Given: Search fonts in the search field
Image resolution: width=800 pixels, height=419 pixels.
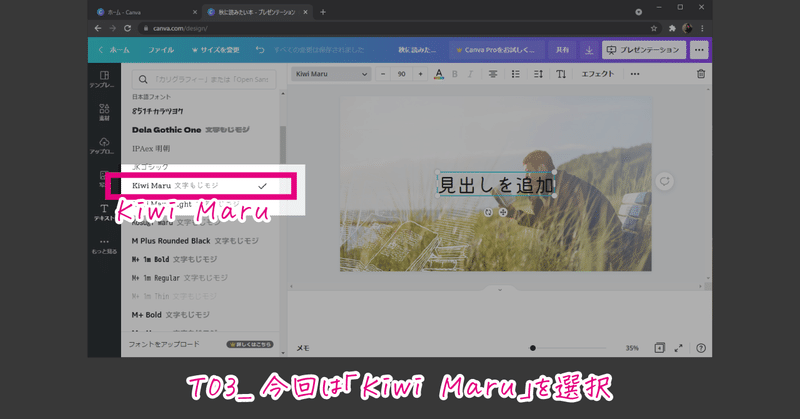Looking at the screenshot, I should click(x=204, y=79).
